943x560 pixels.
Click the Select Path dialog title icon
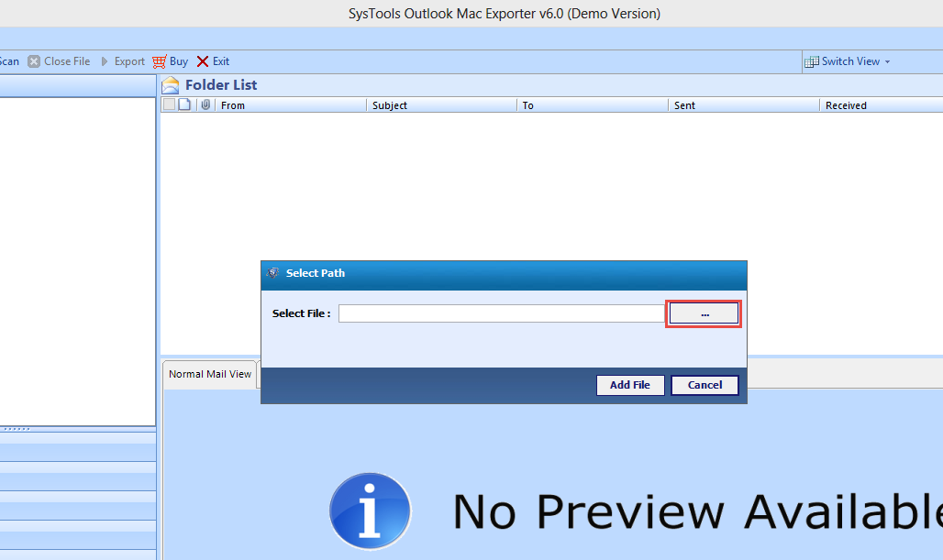pos(273,273)
